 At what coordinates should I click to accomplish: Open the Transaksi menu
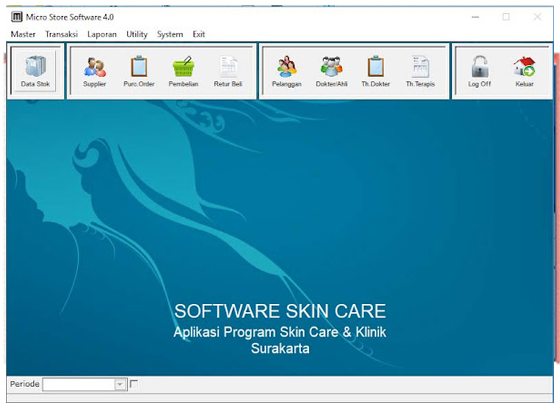(61, 34)
